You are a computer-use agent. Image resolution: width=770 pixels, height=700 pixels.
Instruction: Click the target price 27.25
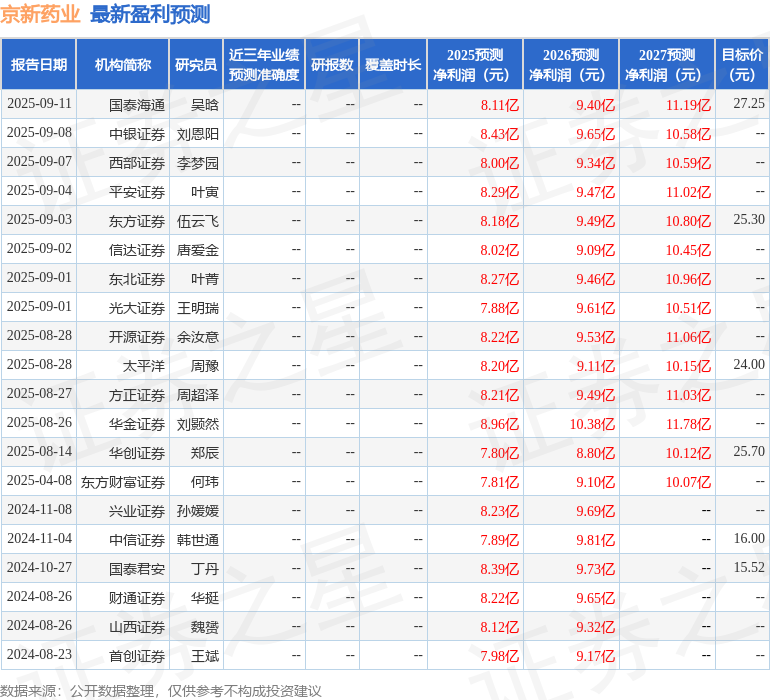749,103
